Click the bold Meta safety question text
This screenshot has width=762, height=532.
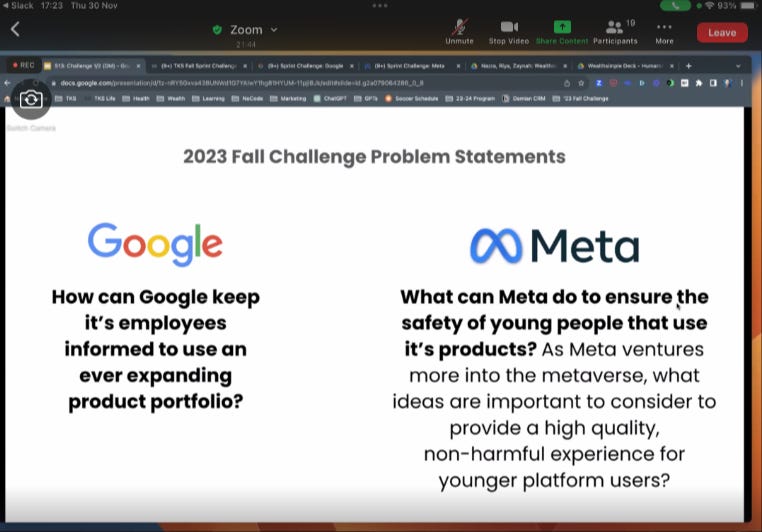(x=554, y=323)
